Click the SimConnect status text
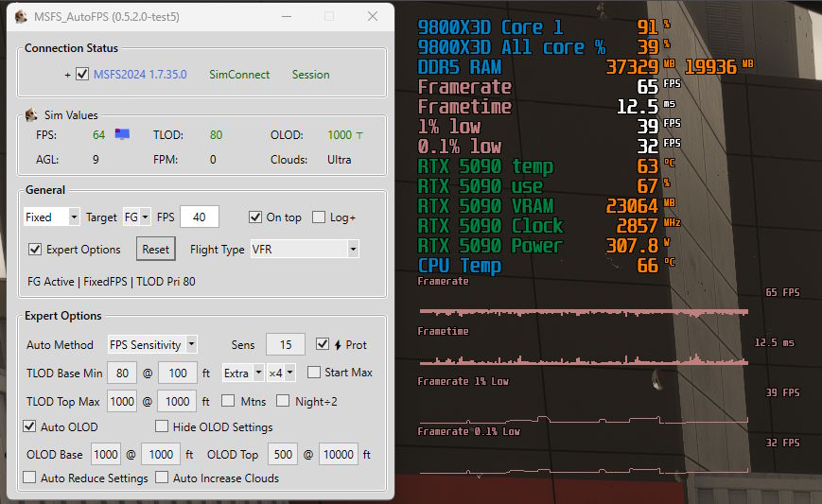This screenshot has height=504, width=822. click(x=239, y=75)
